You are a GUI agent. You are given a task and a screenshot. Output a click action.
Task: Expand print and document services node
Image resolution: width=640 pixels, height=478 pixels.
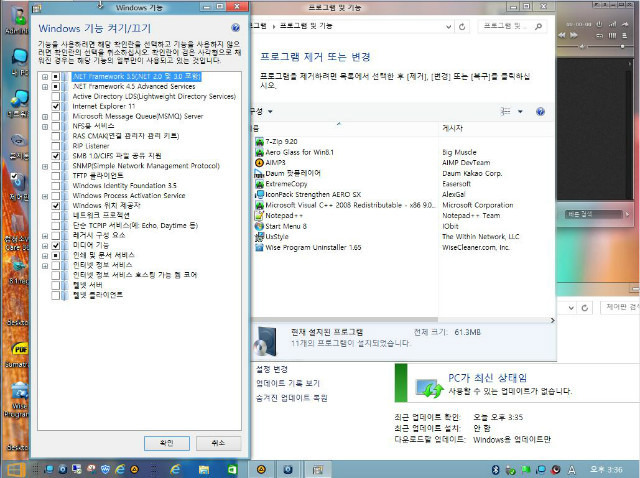pyautogui.click(x=45, y=256)
